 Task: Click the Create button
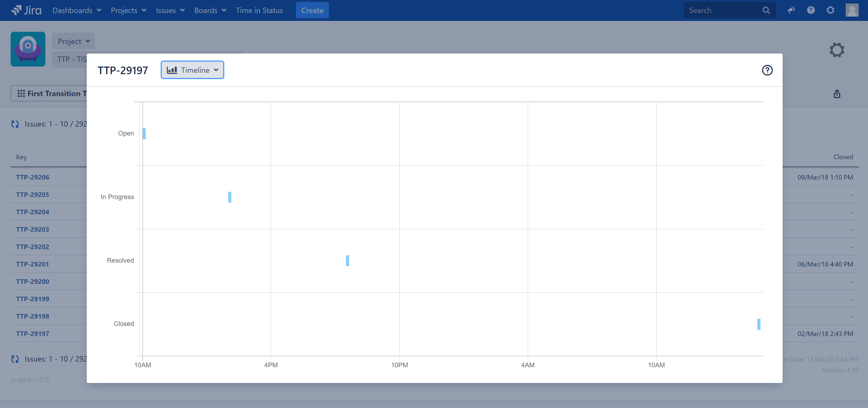point(312,10)
